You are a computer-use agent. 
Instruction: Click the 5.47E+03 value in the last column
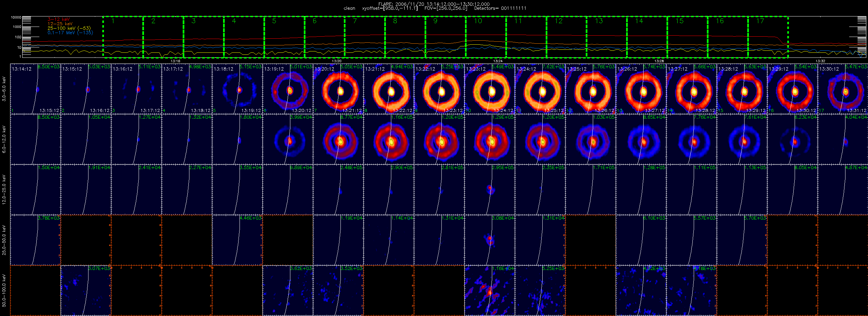[856, 67]
